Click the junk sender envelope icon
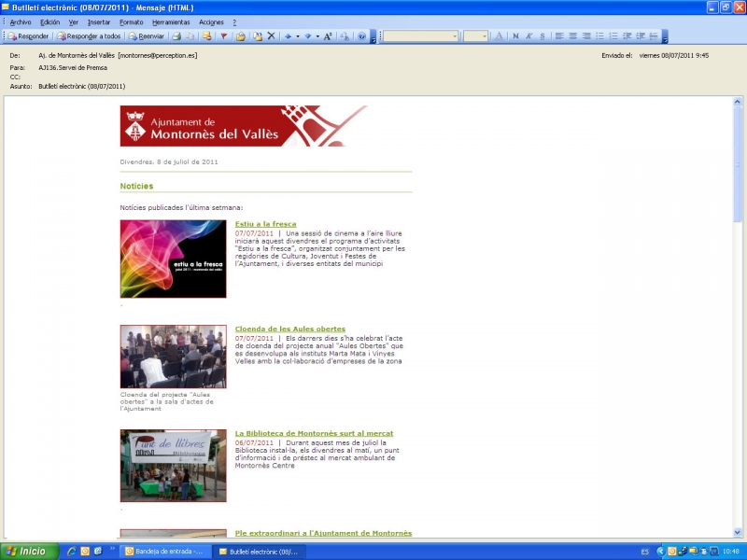The width and height of the screenshot is (747, 560). (x=206, y=36)
